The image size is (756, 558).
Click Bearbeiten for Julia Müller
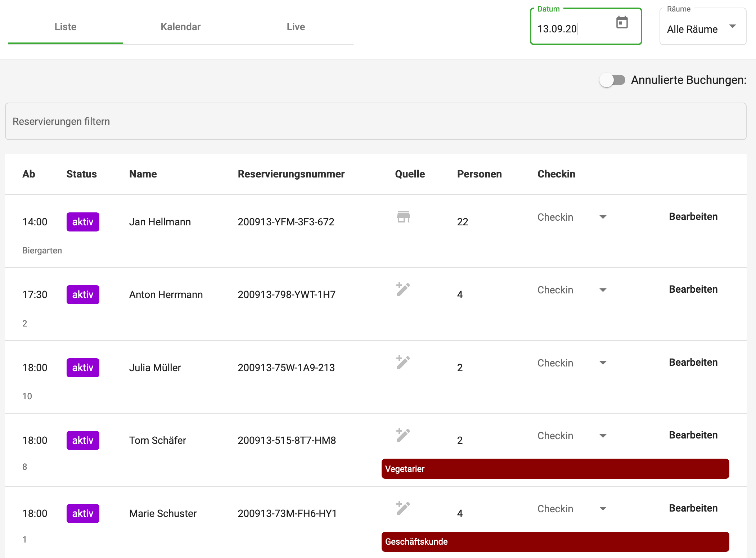coord(693,363)
